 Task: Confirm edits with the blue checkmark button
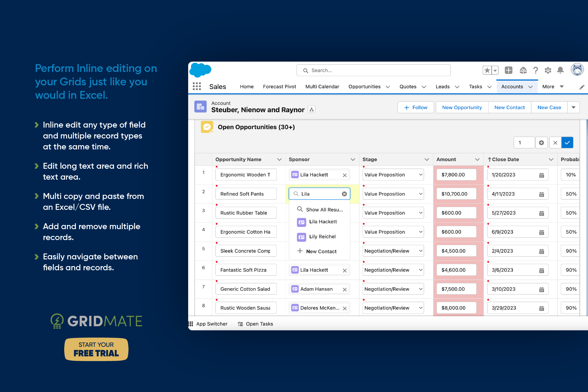tap(567, 142)
